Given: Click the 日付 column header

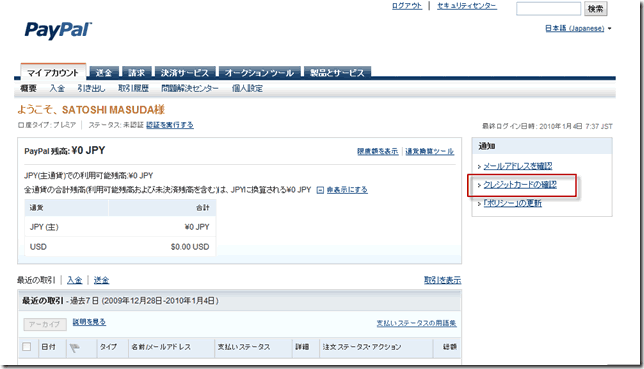Looking at the screenshot, I should click(x=48, y=347).
